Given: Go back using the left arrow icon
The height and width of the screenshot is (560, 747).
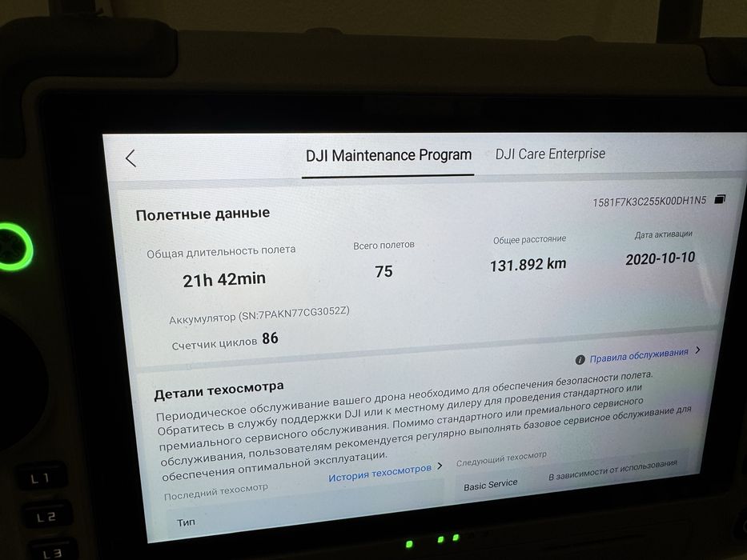Looking at the screenshot, I should (x=131, y=158).
